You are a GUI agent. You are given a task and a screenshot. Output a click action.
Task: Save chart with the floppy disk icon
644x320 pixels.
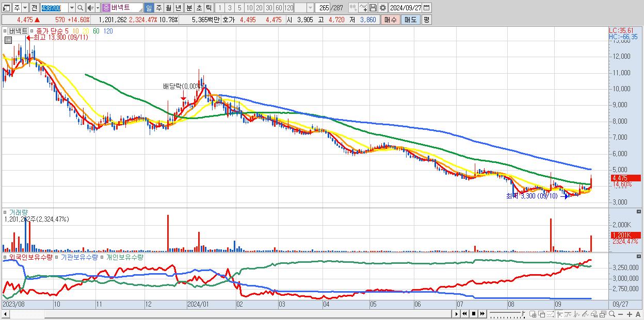373,8
